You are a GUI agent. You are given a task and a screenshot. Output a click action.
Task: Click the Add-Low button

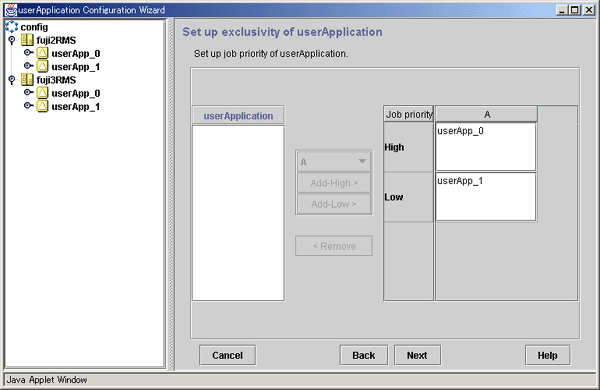point(334,204)
